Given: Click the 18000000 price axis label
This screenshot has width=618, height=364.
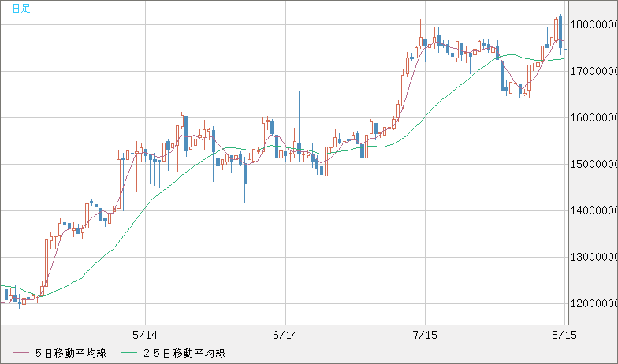Looking at the screenshot, I should point(594,25).
